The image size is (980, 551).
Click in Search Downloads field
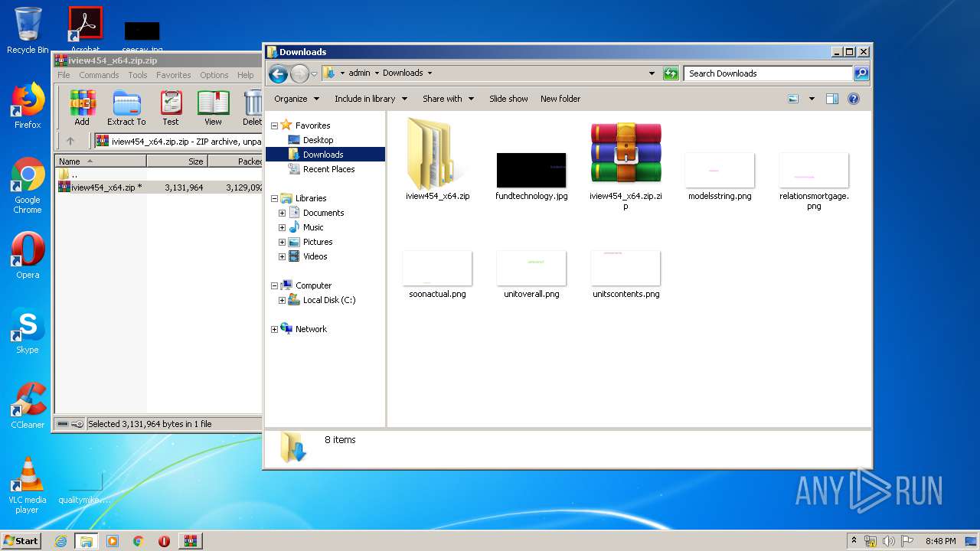(768, 73)
